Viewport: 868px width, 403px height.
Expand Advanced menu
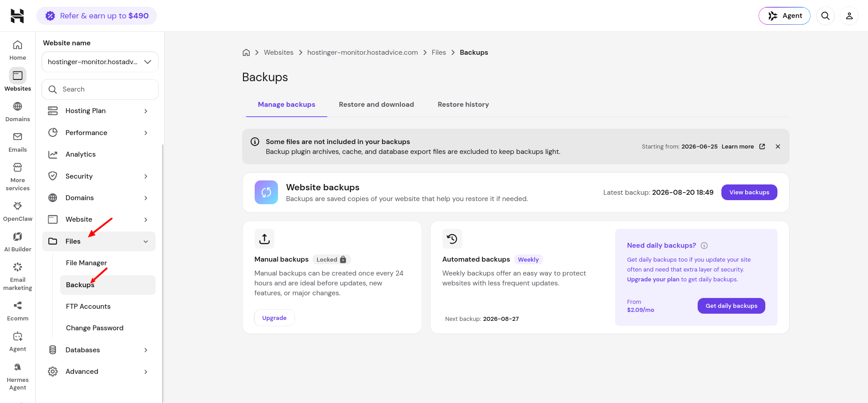coord(99,372)
